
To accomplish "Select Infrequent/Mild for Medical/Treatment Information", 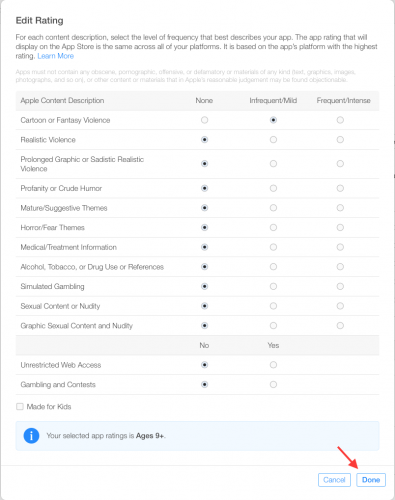I will (x=273, y=247).
